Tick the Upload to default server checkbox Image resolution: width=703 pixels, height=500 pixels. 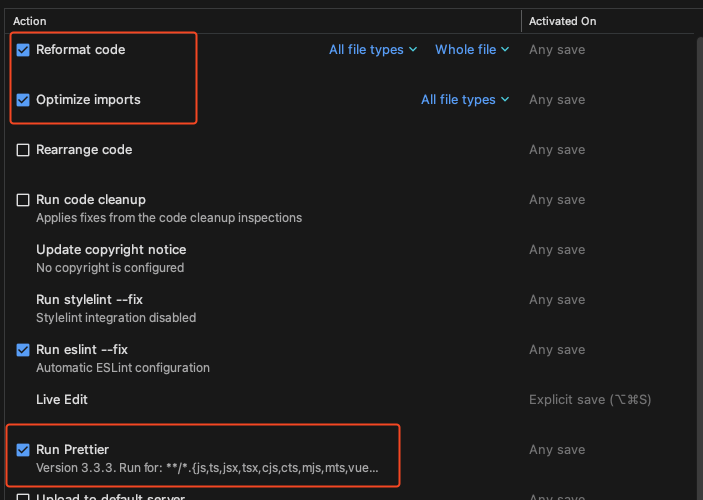coord(23,496)
